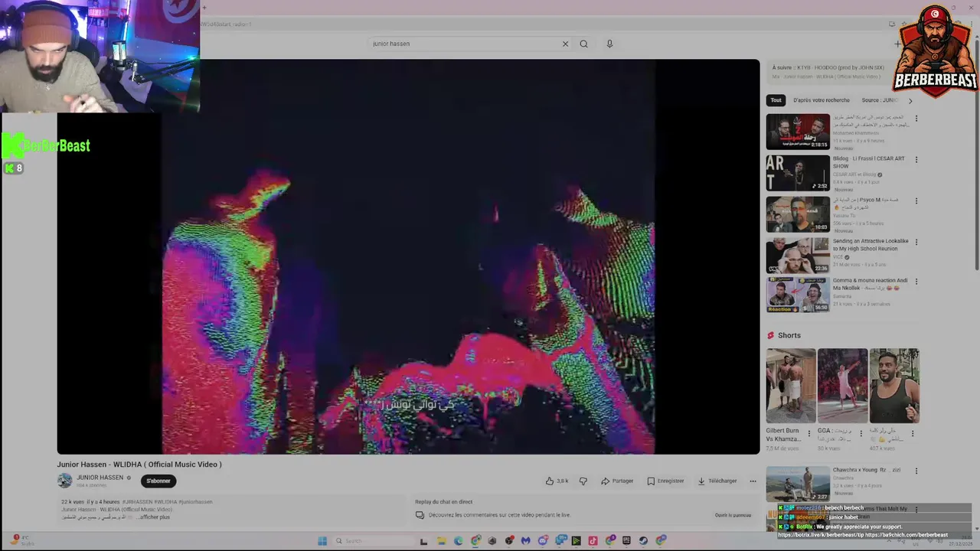Open options for Attractive Lookalike video
The image size is (980, 551).
coord(916,243)
